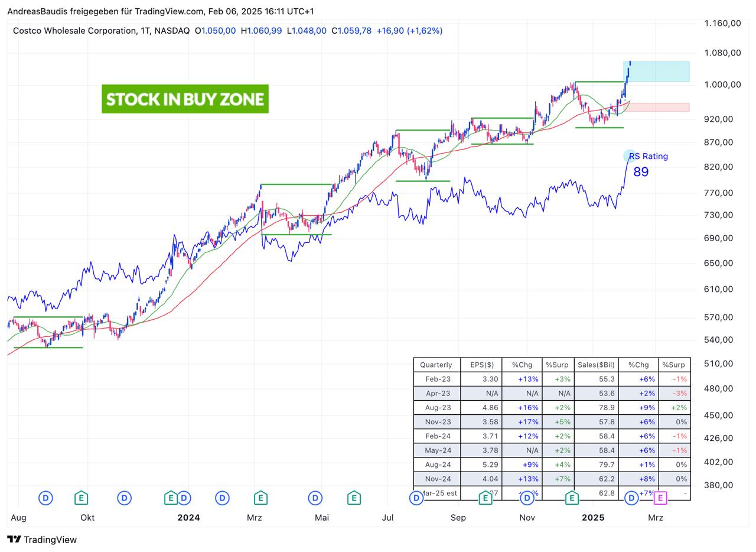Click the dividend D marker overlapping the table's left edge
This screenshot has height=552, width=756.
tap(416, 498)
